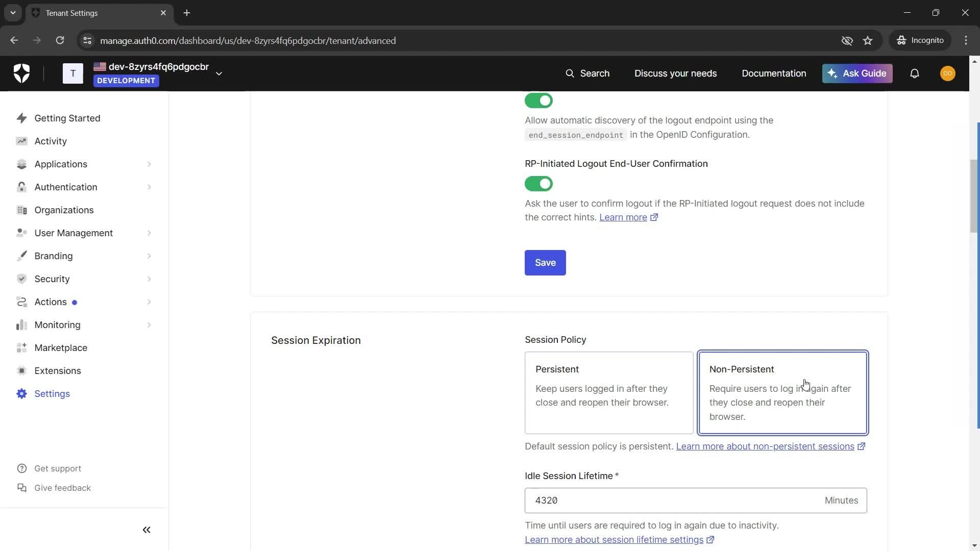Bookmark this page with star icon
This screenshot has width=980, height=551.
point(868,40)
